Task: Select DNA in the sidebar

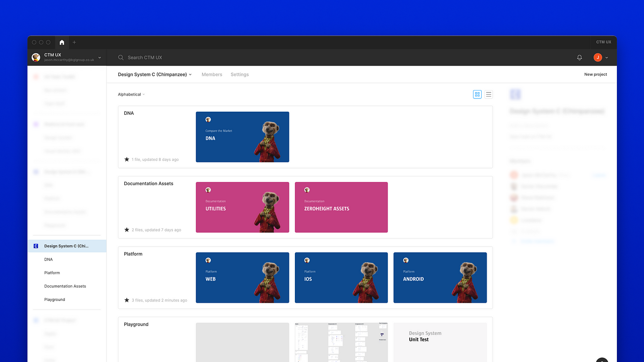Action: click(x=48, y=259)
